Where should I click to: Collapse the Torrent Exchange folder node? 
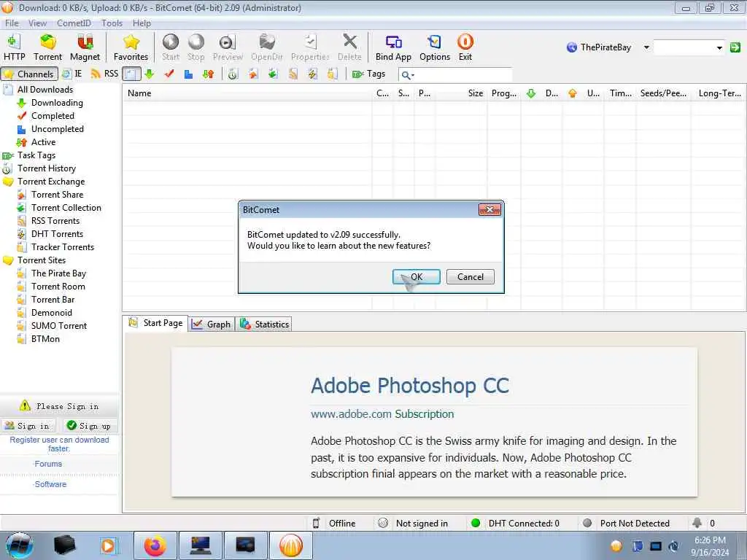[x=8, y=182]
